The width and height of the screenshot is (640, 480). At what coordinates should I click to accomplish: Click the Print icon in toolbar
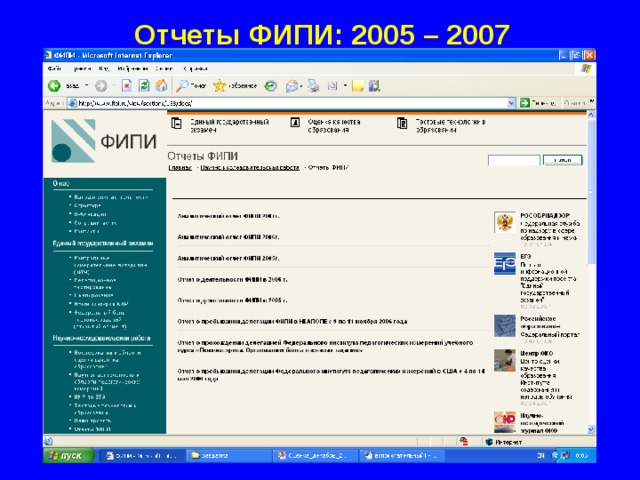click(x=313, y=86)
